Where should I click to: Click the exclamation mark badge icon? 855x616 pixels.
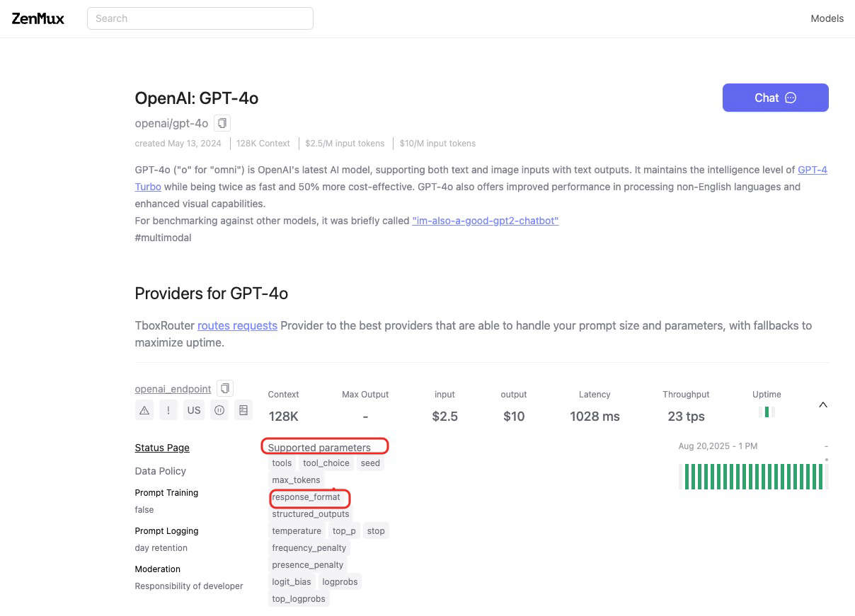pyautogui.click(x=168, y=410)
